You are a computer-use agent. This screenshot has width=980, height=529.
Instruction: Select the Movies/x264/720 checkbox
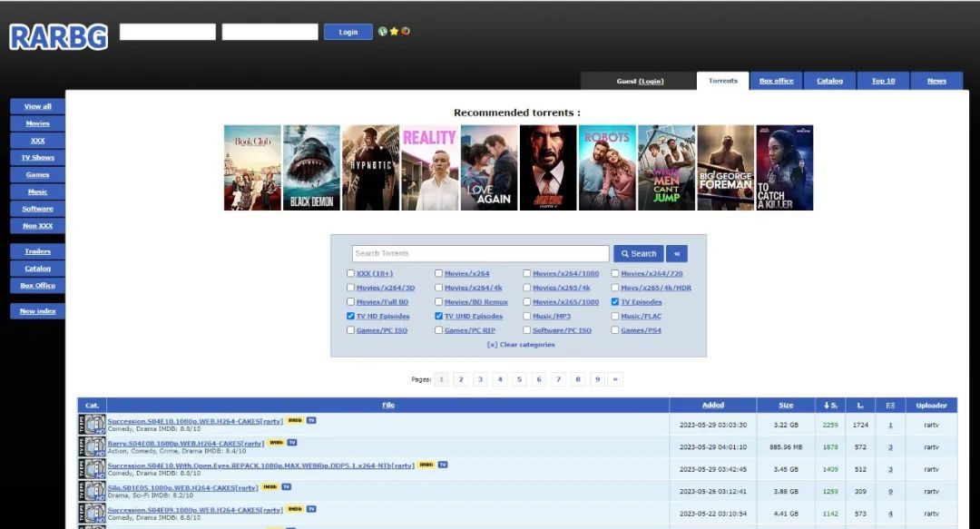click(x=615, y=273)
